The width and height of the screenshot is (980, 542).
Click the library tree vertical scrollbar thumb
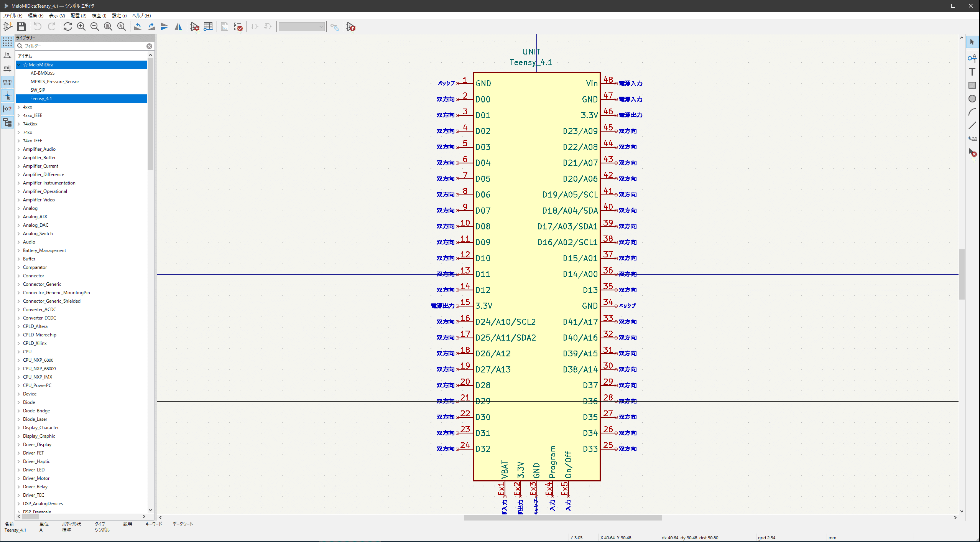click(150, 115)
